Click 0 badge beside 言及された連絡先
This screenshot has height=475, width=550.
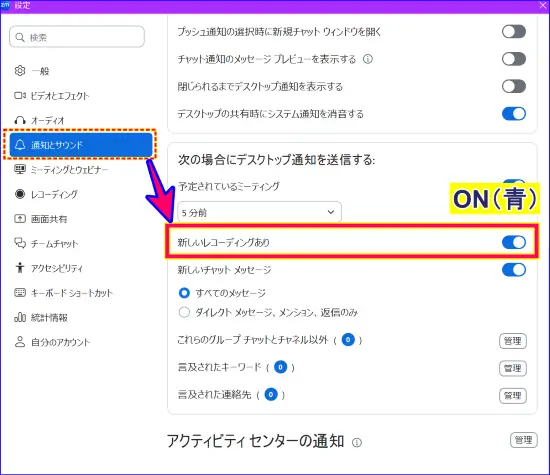(271, 394)
